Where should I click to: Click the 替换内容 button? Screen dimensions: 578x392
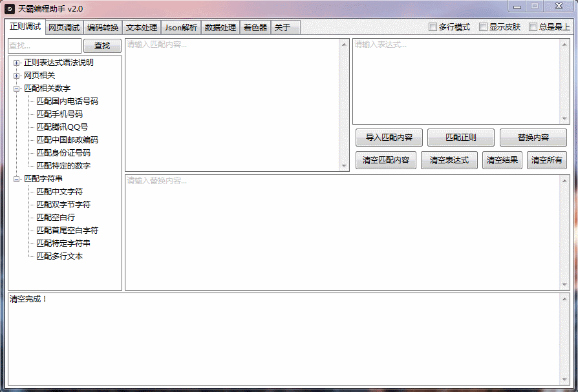point(533,138)
